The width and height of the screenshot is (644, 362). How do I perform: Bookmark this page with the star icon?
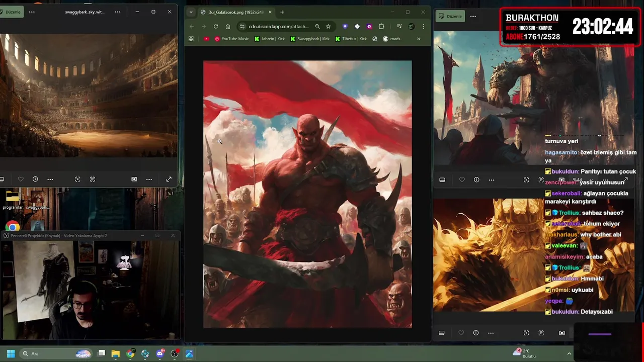click(329, 26)
